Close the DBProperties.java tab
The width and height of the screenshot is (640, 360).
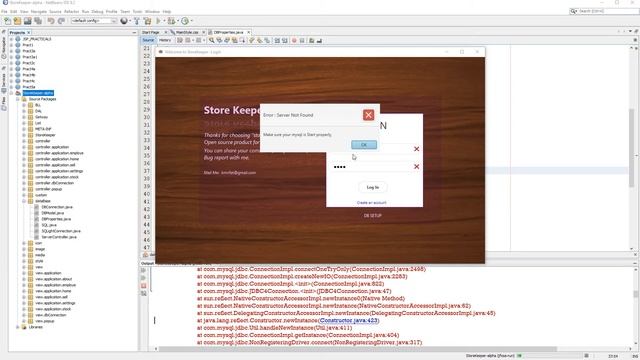coord(249,32)
